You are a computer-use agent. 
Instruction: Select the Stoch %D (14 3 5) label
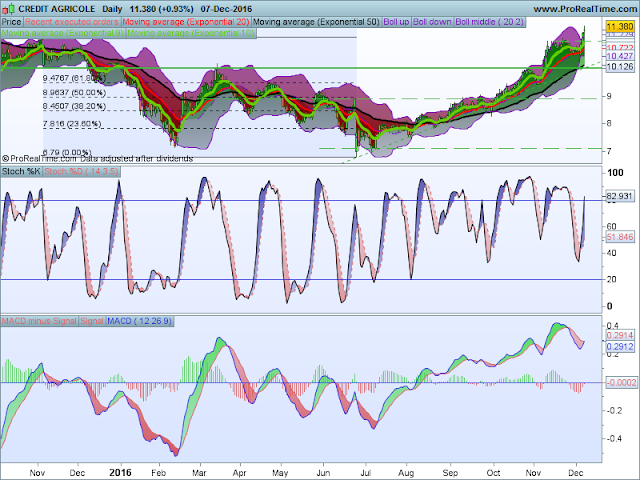82,171
